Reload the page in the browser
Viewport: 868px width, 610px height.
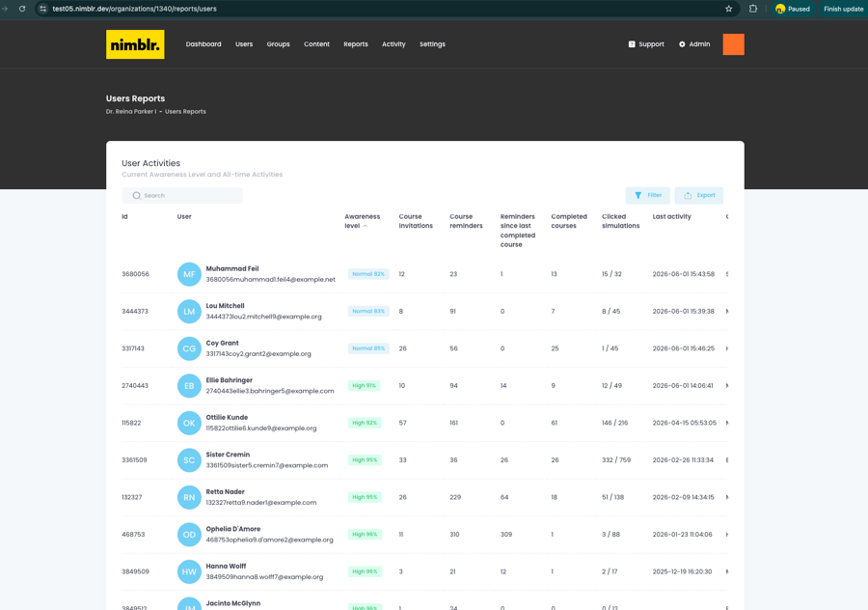[22, 9]
